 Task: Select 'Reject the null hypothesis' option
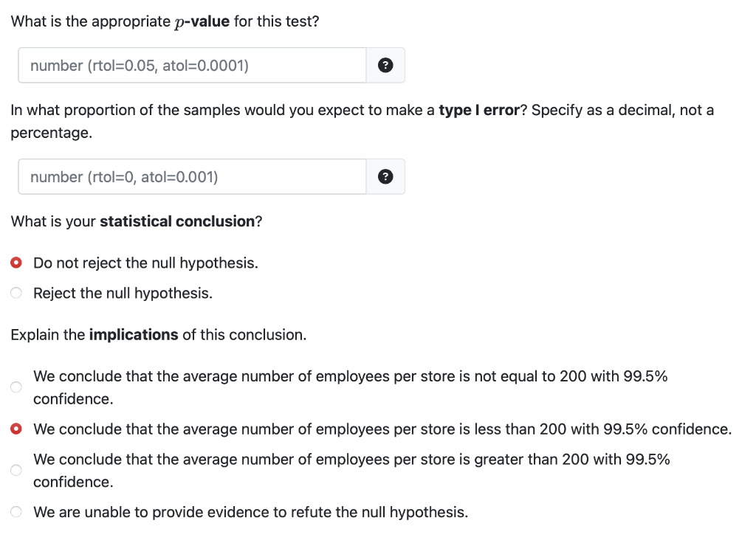coord(16,294)
